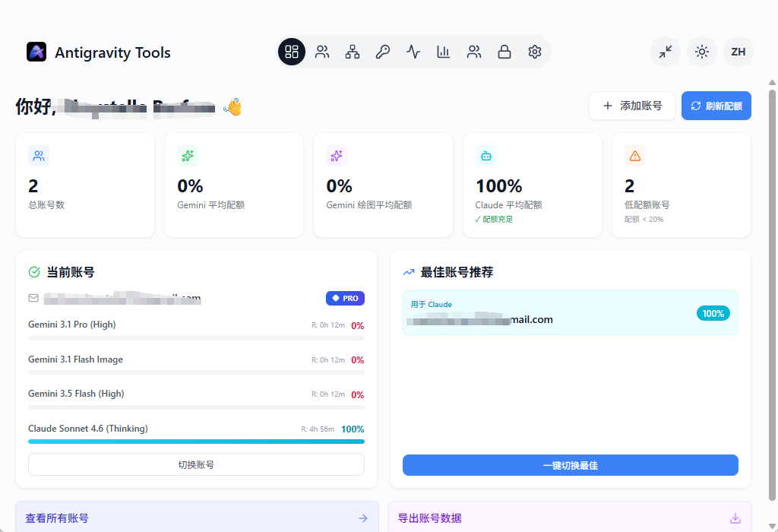Viewport: 778px width, 532px height.
Task: Click the Antigravity Tools logo icon
Action: (x=36, y=52)
